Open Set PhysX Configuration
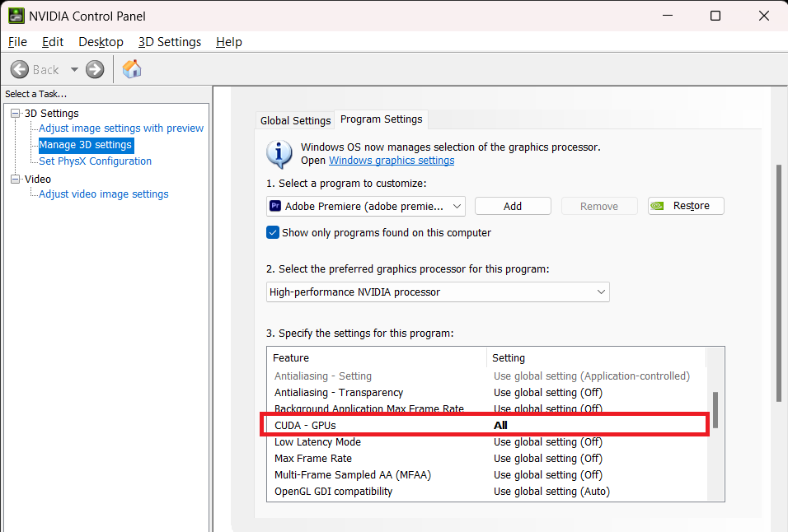The height and width of the screenshot is (532, 788). coord(95,161)
